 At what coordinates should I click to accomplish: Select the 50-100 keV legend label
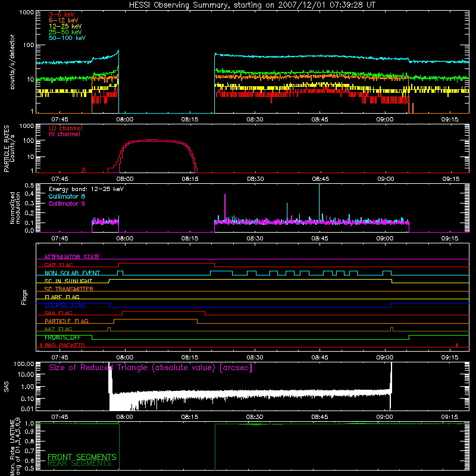[67, 38]
